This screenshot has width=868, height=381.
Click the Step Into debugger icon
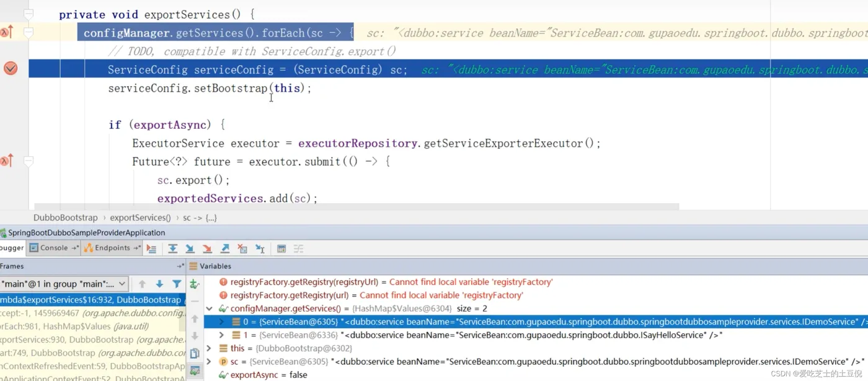tap(190, 248)
